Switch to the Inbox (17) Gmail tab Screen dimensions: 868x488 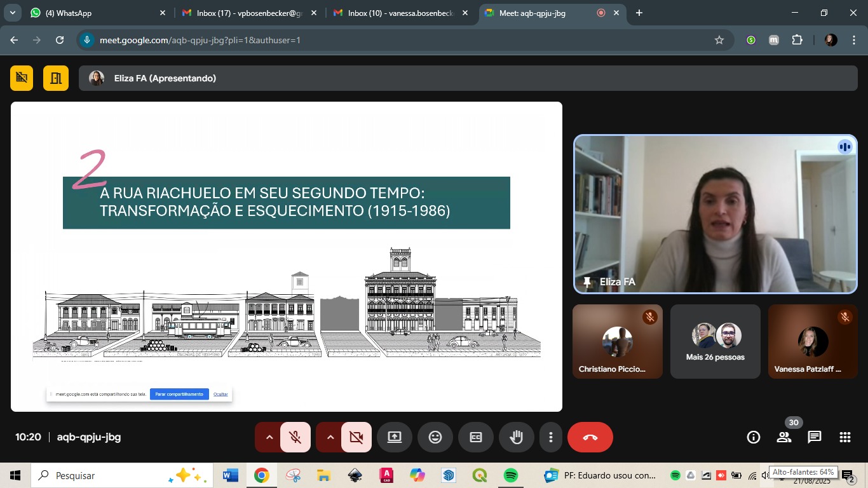(248, 13)
